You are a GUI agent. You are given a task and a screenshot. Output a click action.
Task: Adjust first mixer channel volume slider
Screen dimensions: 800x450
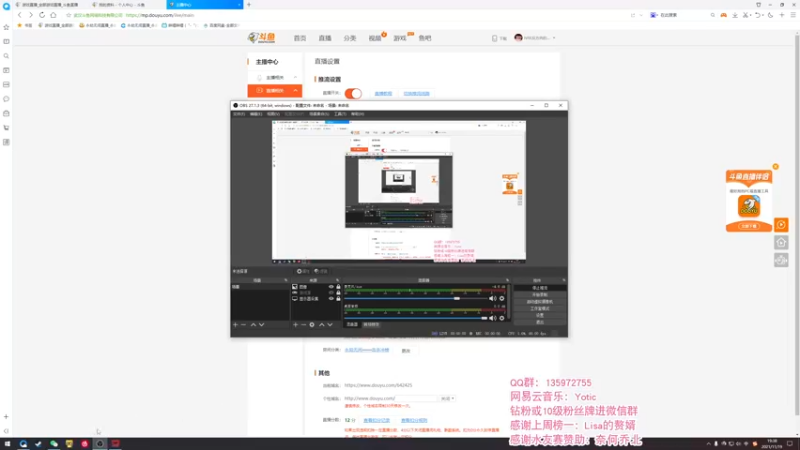click(416, 298)
